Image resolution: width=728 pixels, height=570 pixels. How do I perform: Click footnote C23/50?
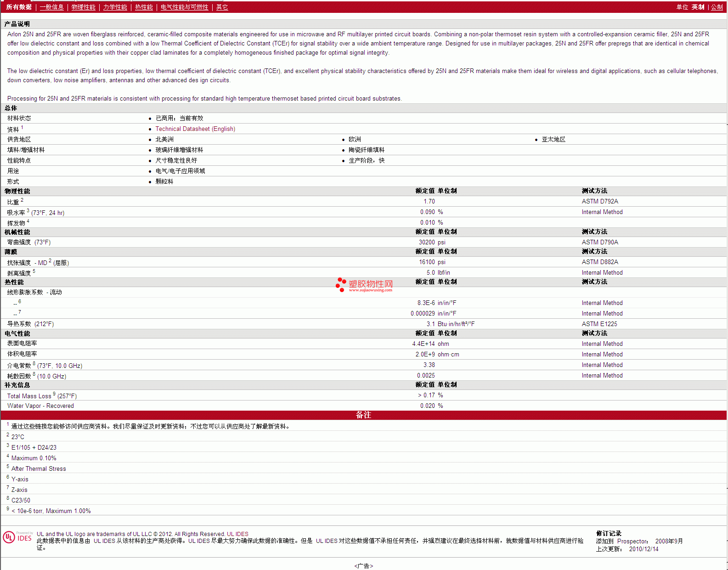pos(21,501)
